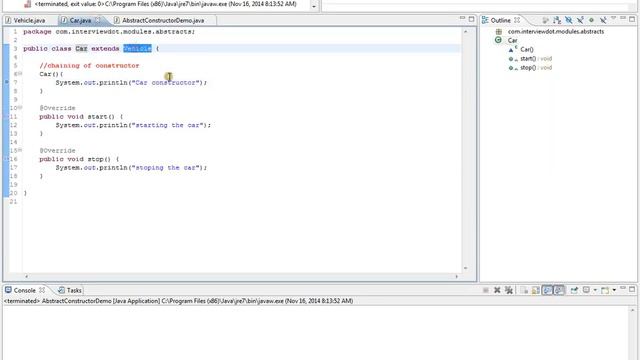Click the string "stoping the car"
The image size is (640, 360).
(166, 167)
